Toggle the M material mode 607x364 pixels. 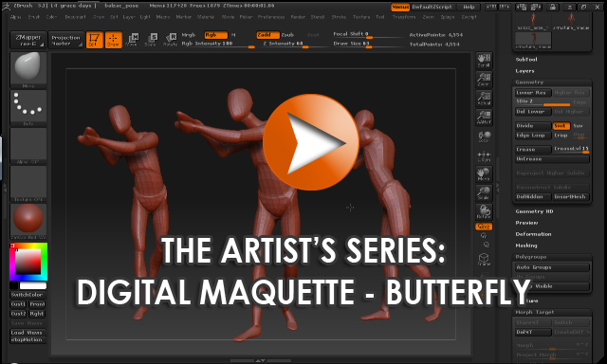coord(233,35)
